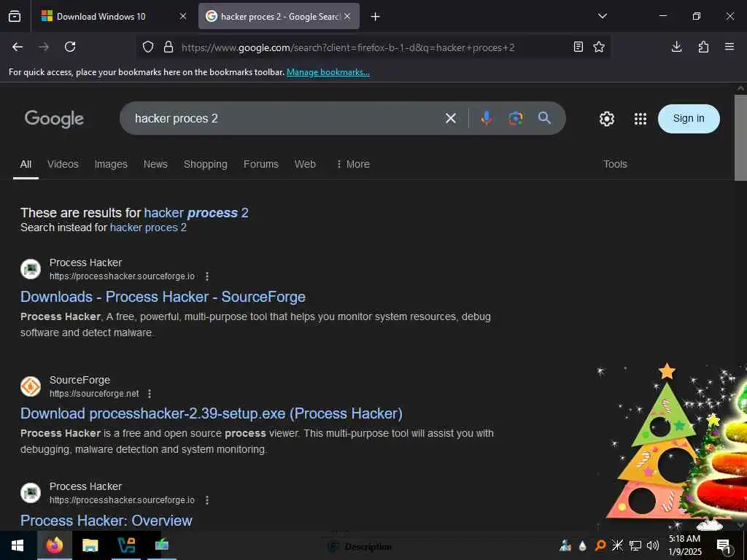Click the Sign in button
This screenshot has width=747, height=560.
[689, 119]
